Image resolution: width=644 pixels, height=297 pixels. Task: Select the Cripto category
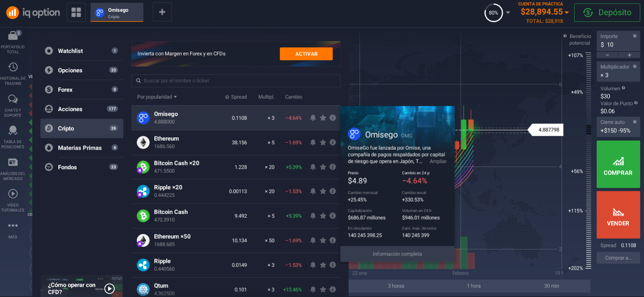click(x=82, y=128)
